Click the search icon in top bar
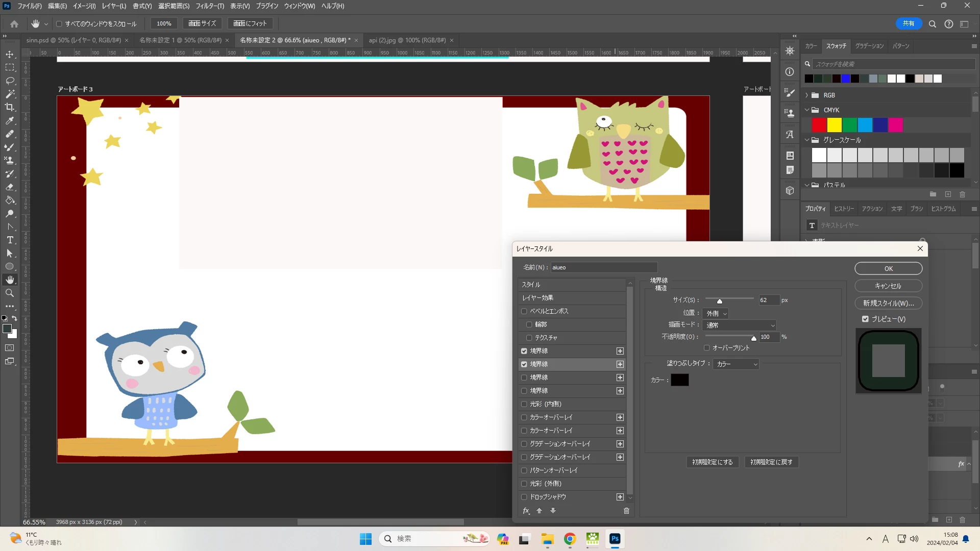 coord(932,24)
